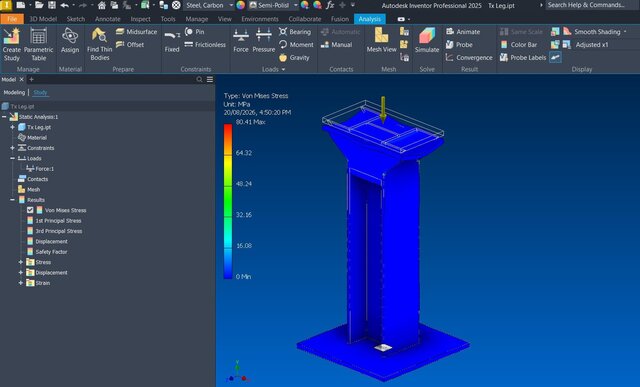Screen dimensions: 640x387
Task: Open Mesh View
Action: coord(381,41)
